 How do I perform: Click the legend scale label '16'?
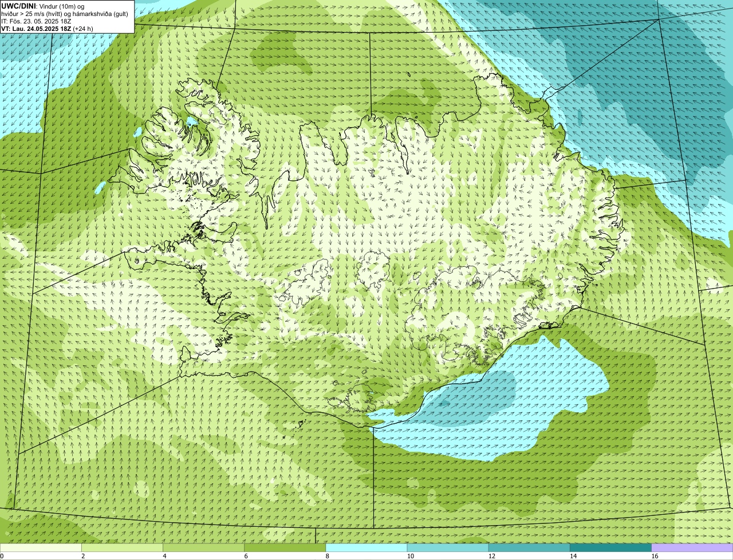(x=655, y=556)
